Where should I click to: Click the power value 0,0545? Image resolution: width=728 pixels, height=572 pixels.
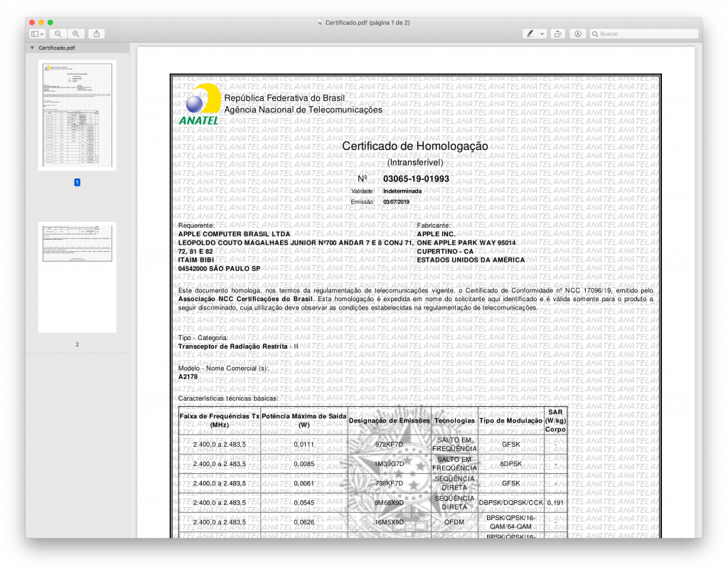pyautogui.click(x=304, y=503)
